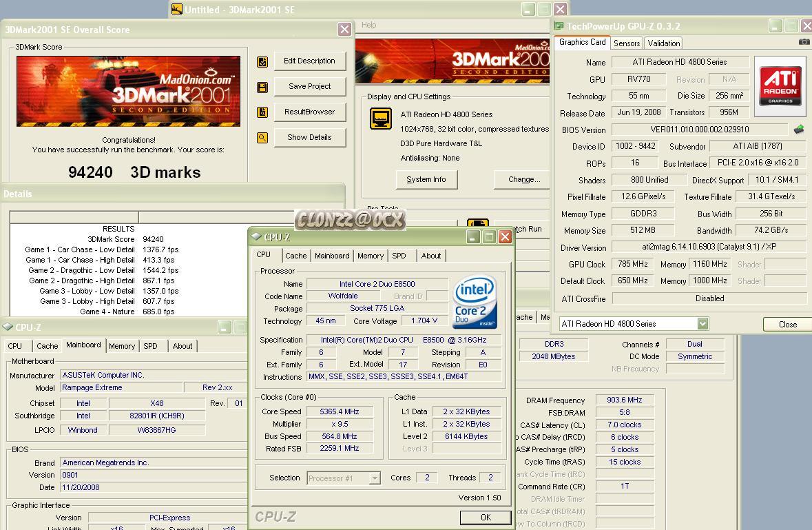Select the Graphics Card tab in GPU-Z
812x530 pixels.
coord(582,43)
